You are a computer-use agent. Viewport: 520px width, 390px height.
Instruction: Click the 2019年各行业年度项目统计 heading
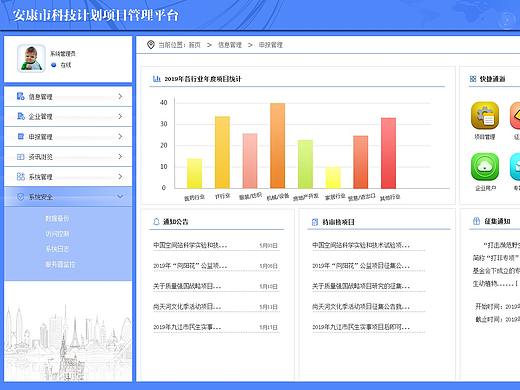203,79
